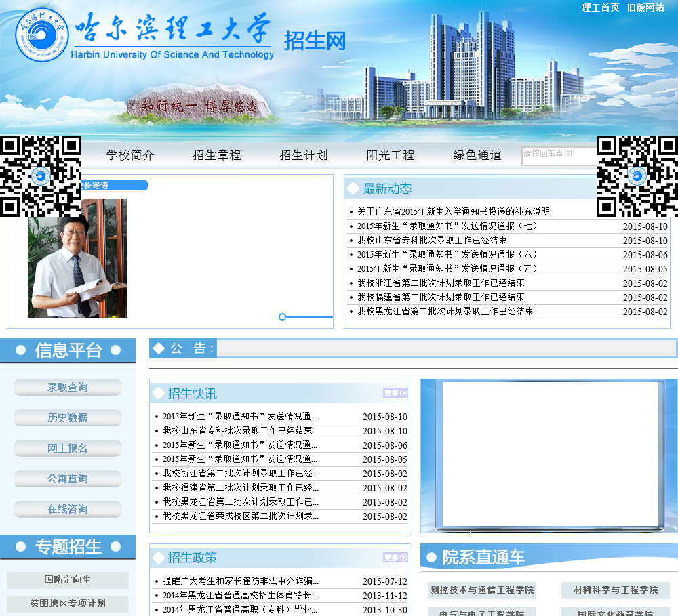
Task: Select 阳光工程 in navigation bar
Action: [x=391, y=155]
